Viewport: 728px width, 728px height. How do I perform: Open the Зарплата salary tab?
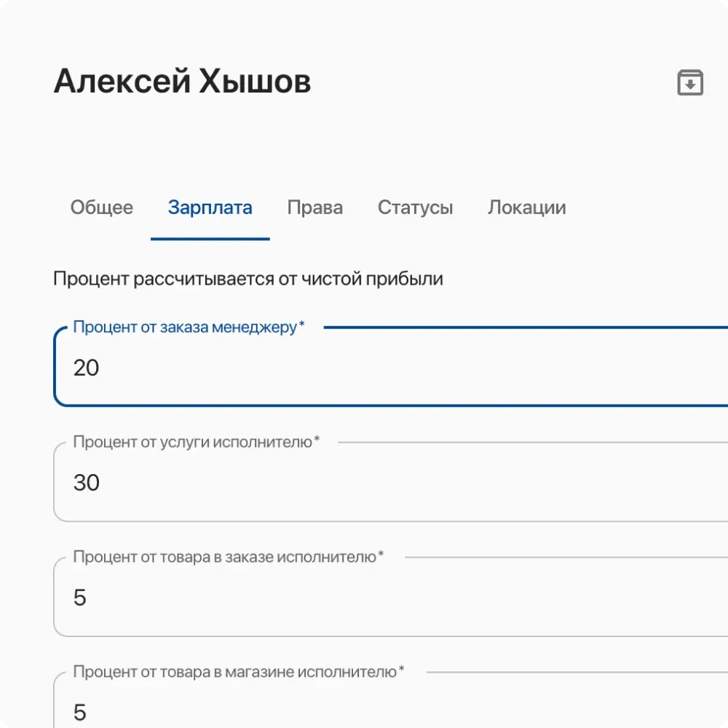pyautogui.click(x=210, y=207)
